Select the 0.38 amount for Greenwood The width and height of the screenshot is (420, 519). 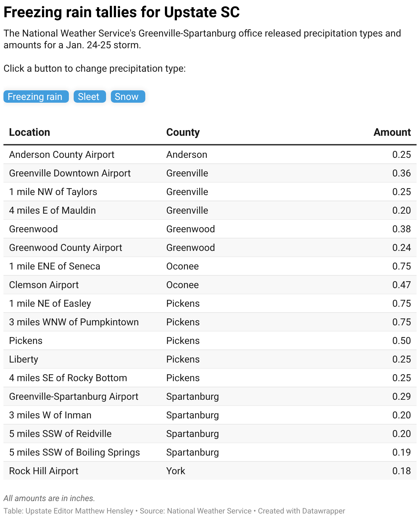tap(401, 229)
